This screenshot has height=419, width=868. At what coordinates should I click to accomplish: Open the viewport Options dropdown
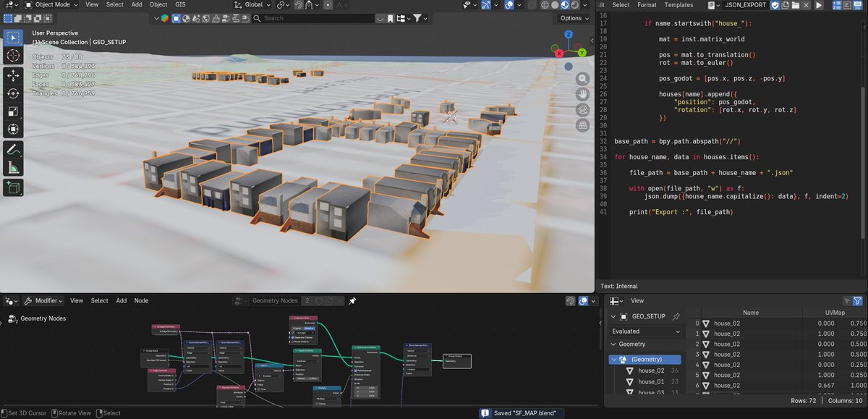574,18
